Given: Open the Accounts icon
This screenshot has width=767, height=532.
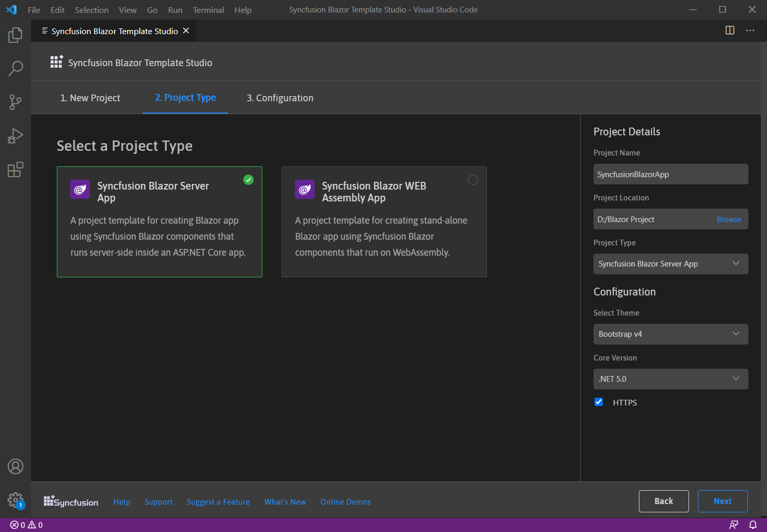Looking at the screenshot, I should (x=15, y=466).
